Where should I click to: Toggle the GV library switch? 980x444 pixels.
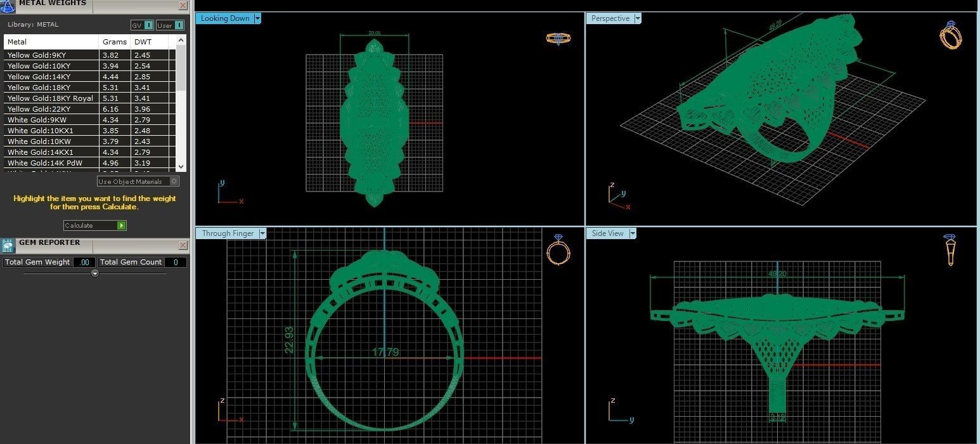[142, 25]
